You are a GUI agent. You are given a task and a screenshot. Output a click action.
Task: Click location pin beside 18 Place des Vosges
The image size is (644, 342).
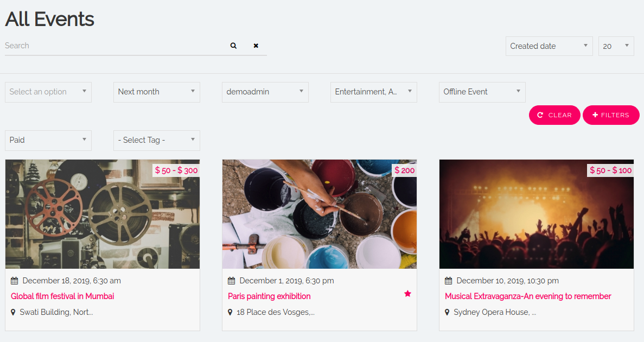pyautogui.click(x=230, y=313)
